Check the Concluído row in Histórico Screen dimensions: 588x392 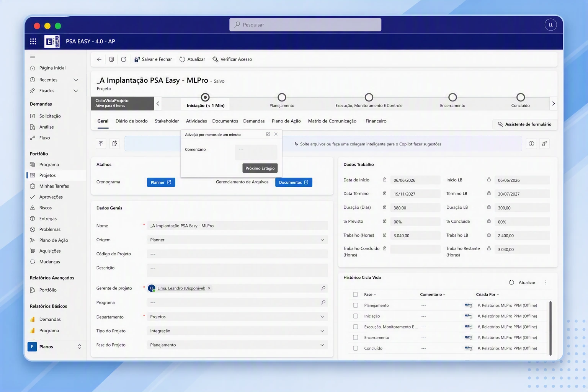[355, 348]
